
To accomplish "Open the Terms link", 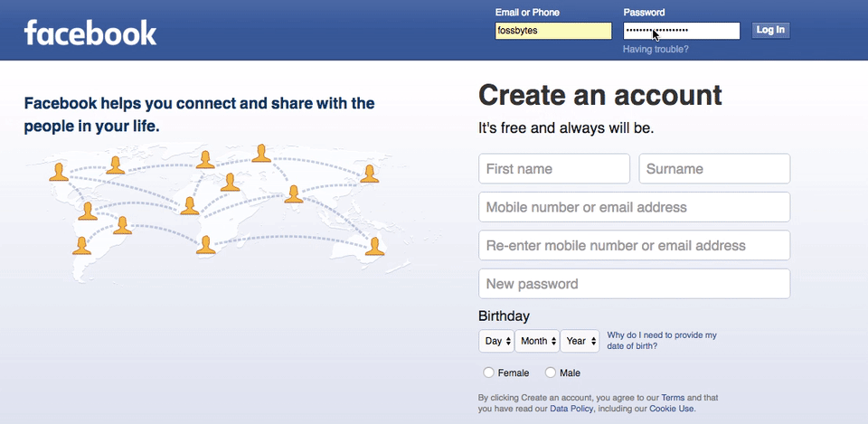I will (673, 398).
